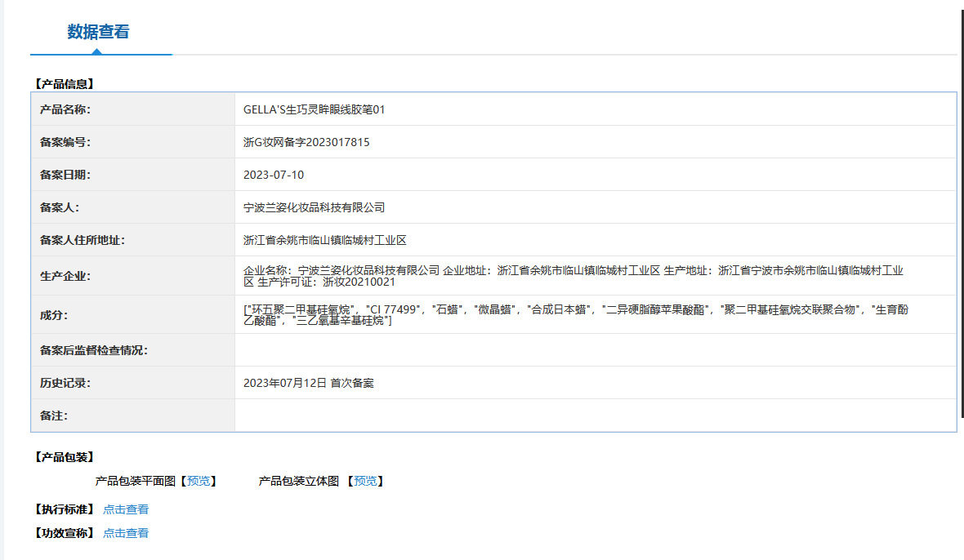Click the 【产品信息】 section heading
This screenshot has width=964, height=560.
[x=64, y=83]
